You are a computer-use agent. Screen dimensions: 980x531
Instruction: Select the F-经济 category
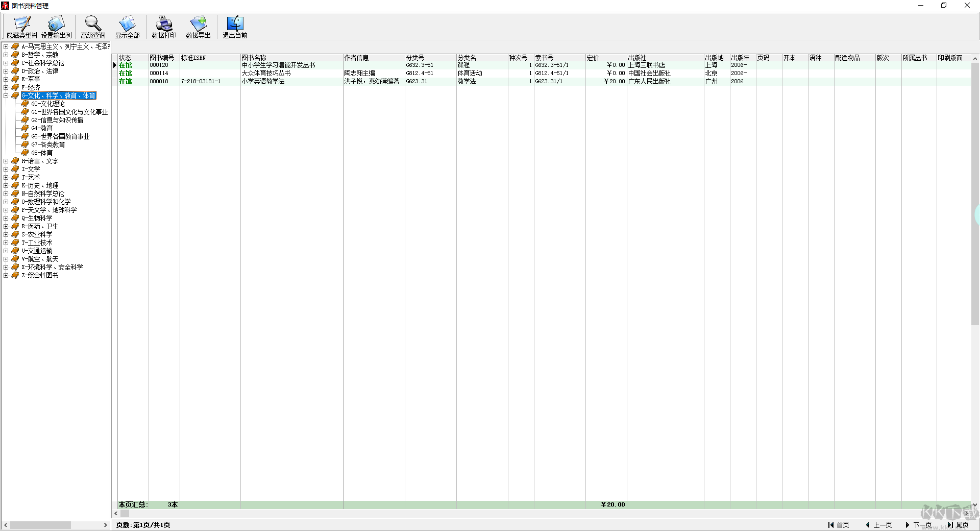tap(31, 87)
